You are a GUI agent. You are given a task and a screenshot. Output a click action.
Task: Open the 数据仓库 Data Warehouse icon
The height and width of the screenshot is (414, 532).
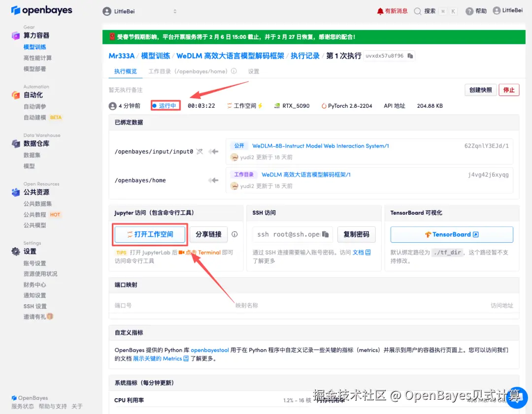tap(17, 144)
